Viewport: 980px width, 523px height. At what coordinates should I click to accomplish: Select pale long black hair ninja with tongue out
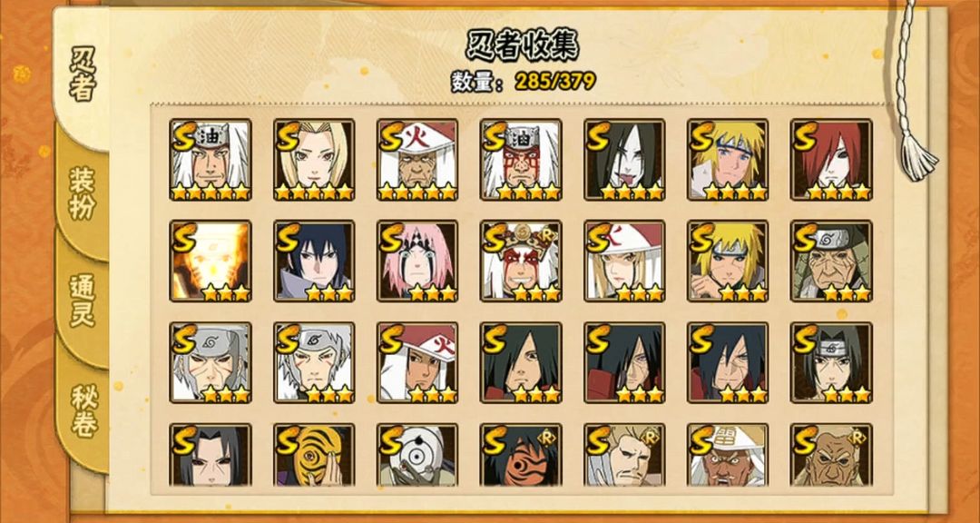click(624, 160)
